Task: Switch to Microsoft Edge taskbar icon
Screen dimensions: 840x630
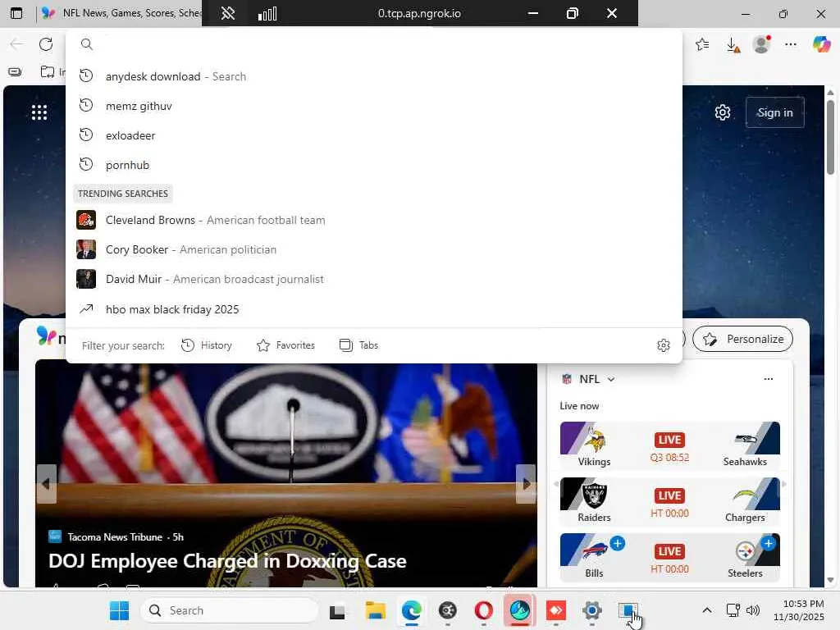Action: 412,610
